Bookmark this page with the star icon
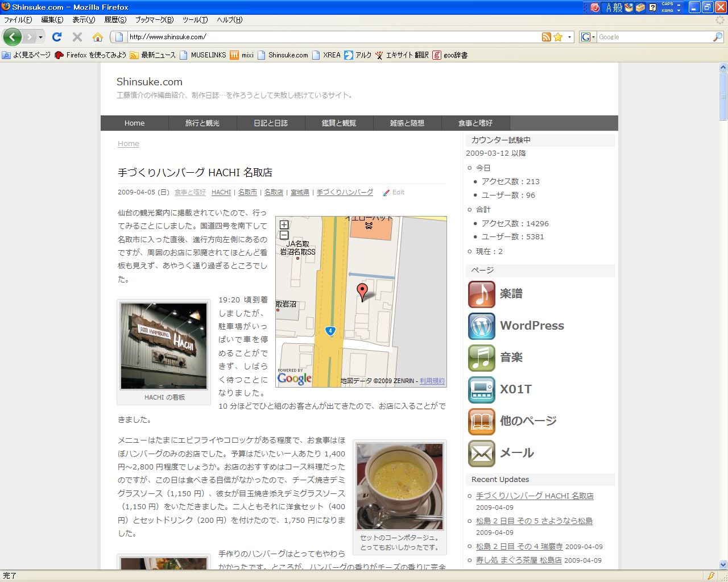The image size is (728, 582). tap(558, 37)
